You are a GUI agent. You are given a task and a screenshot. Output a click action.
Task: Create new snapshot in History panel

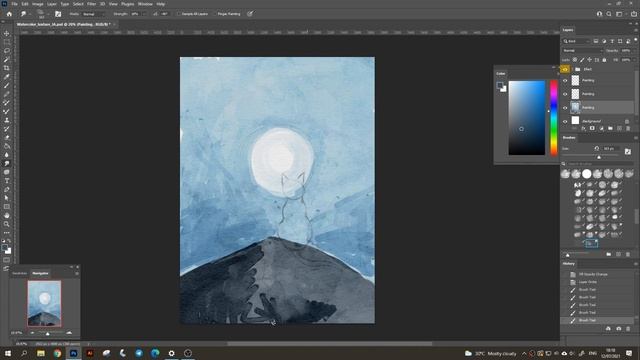click(x=619, y=329)
